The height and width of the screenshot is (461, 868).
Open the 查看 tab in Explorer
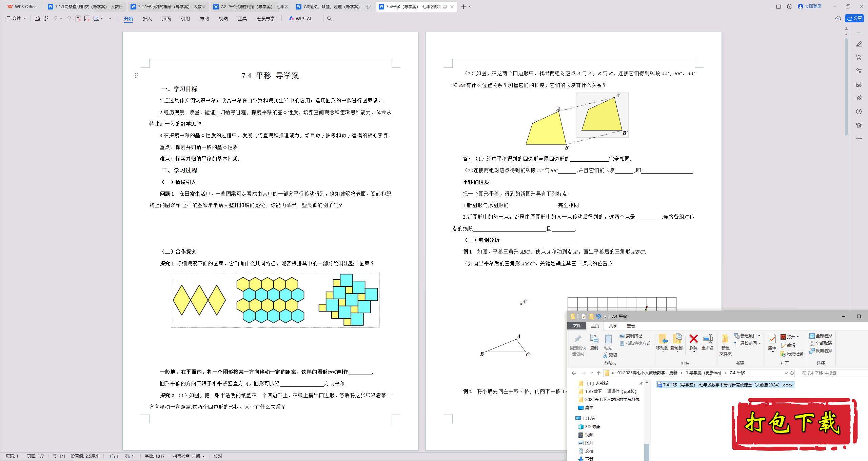pos(631,326)
